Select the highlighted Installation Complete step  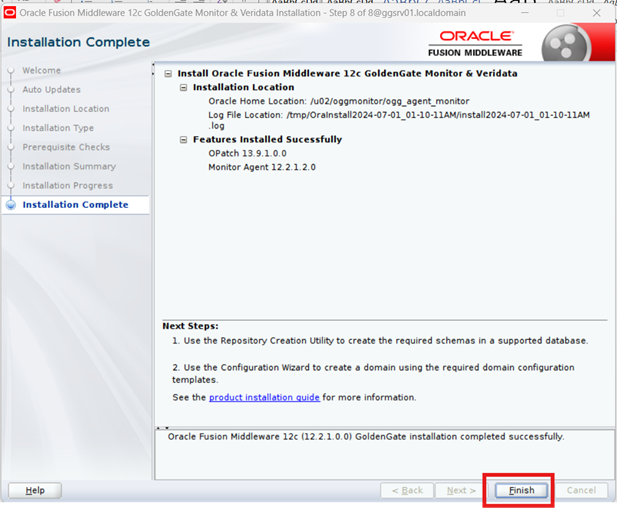pyautogui.click(x=75, y=205)
